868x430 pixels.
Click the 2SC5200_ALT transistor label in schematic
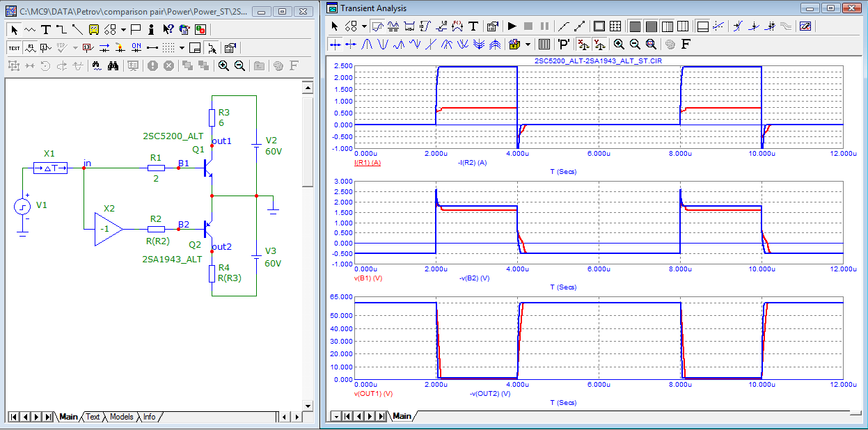coord(173,136)
